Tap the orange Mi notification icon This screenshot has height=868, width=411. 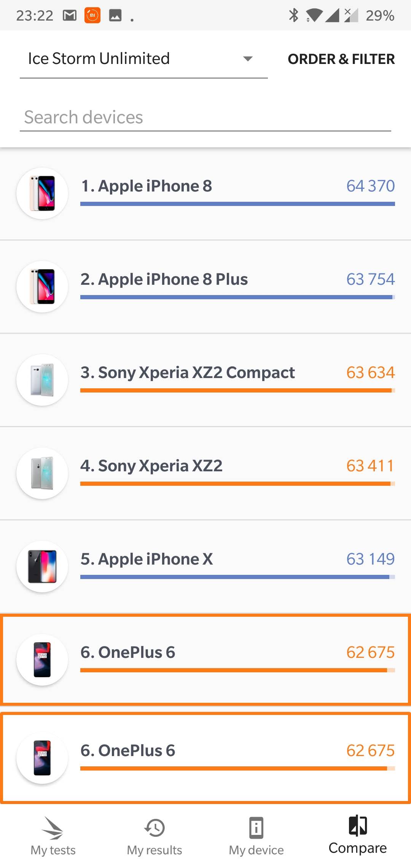(92, 16)
